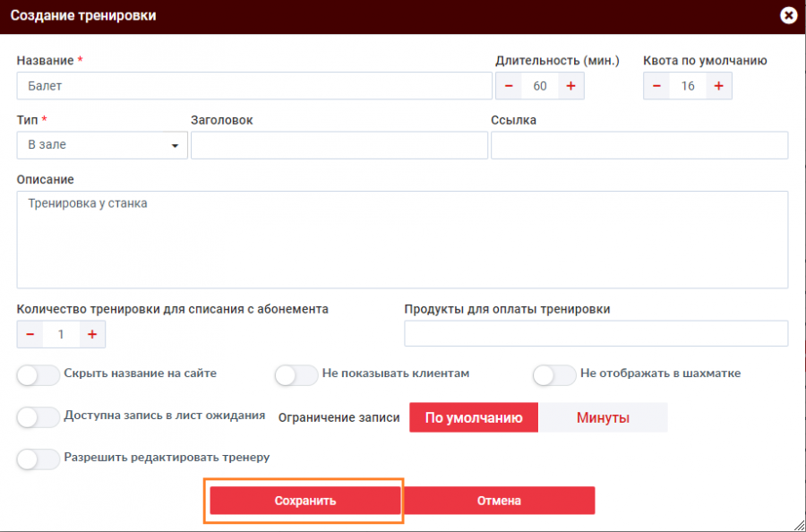Expand the training type selector arrow

176,145
